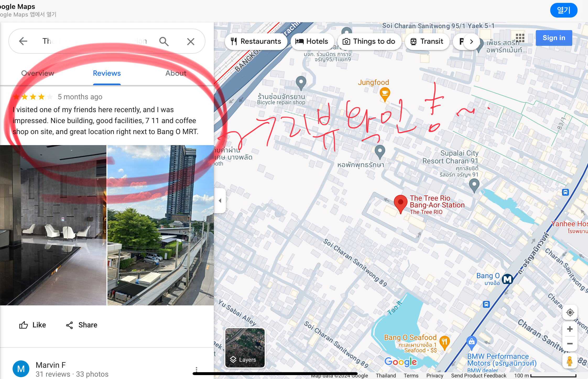
Task: Filter map by Restaurants
Action: 256,41
